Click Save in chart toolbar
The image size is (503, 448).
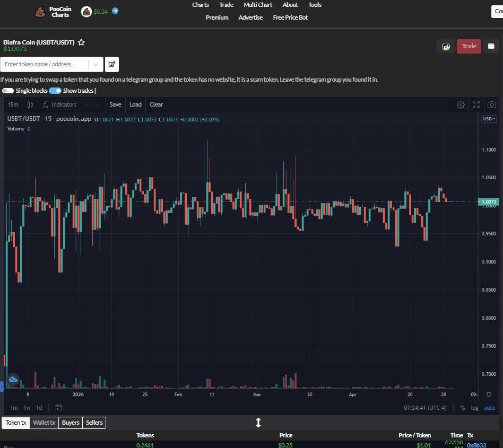(115, 105)
